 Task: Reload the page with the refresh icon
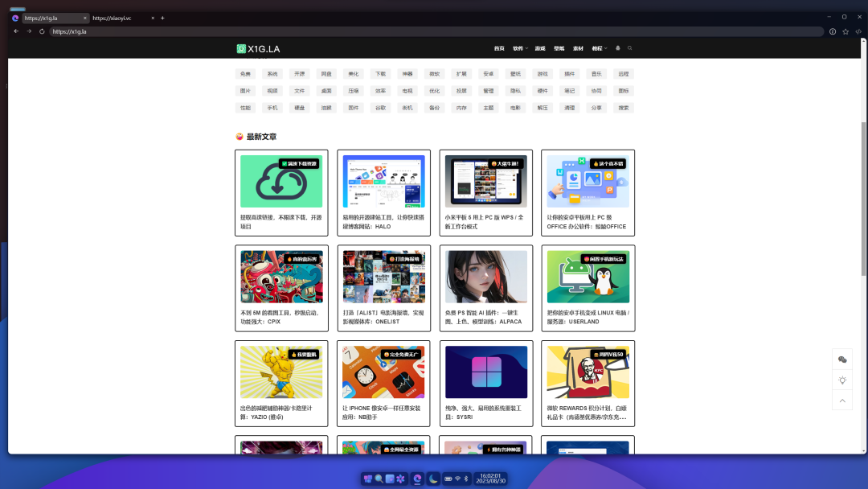pyautogui.click(x=42, y=31)
